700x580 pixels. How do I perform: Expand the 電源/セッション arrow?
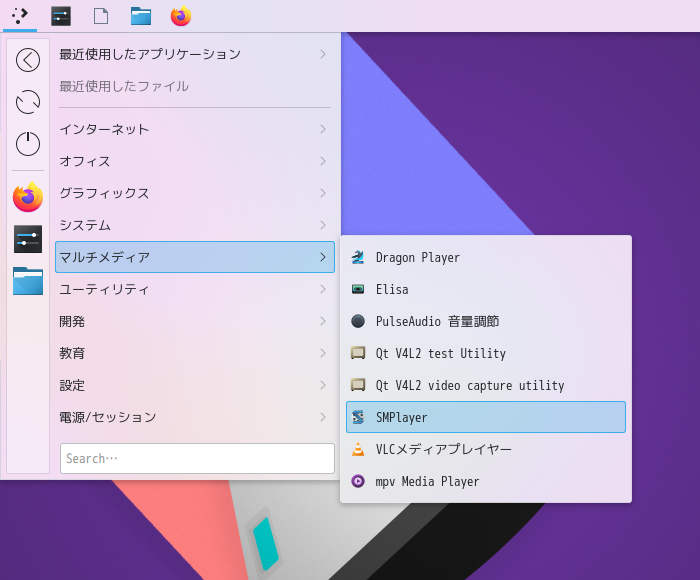pos(323,417)
